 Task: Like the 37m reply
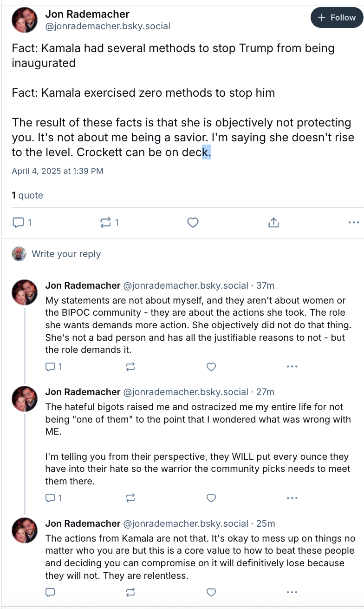click(211, 367)
